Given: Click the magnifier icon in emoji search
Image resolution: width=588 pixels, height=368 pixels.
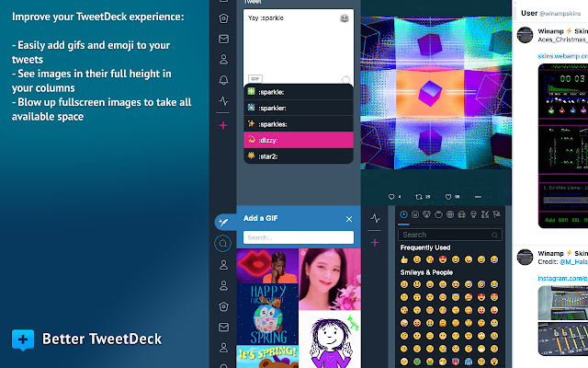Looking at the screenshot, I should coord(494,236).
